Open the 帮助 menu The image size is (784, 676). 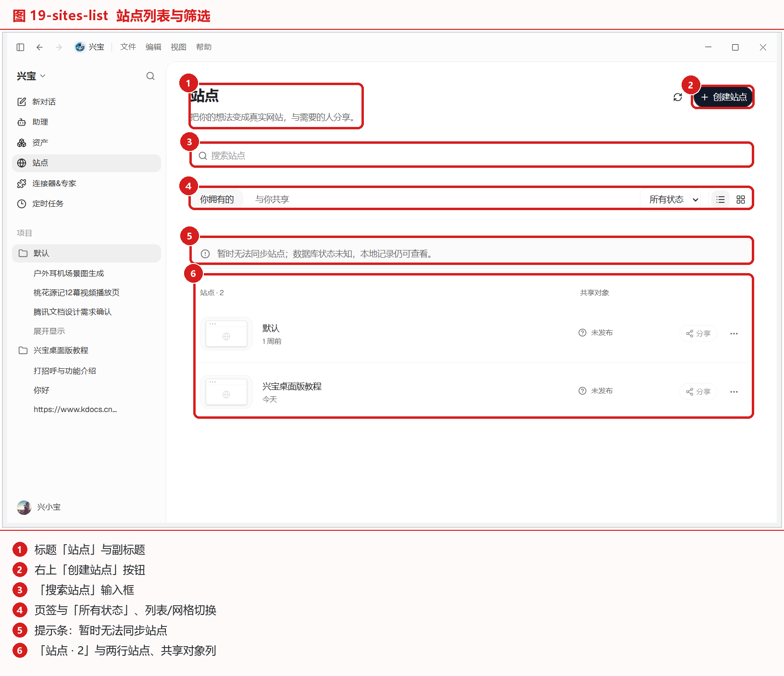204,47
